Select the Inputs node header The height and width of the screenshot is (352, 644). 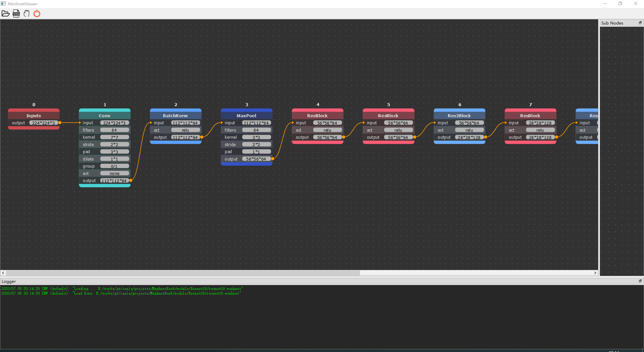coord(34,116)
